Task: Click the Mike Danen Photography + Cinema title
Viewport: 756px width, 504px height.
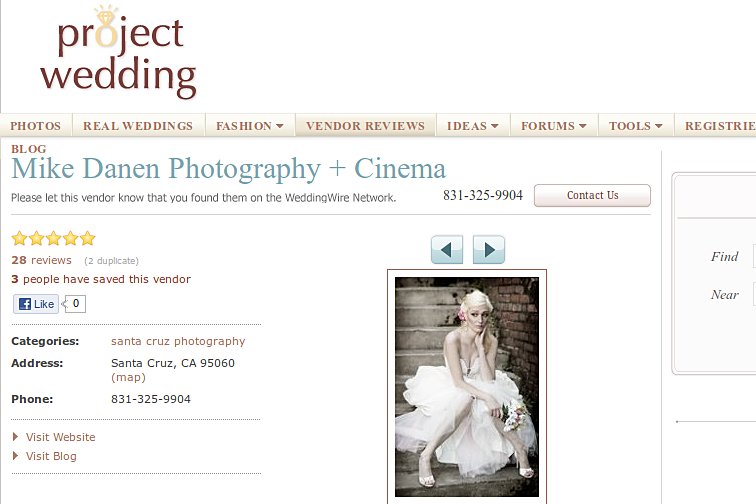Action: pyautogui.click(x=228, y=169)
